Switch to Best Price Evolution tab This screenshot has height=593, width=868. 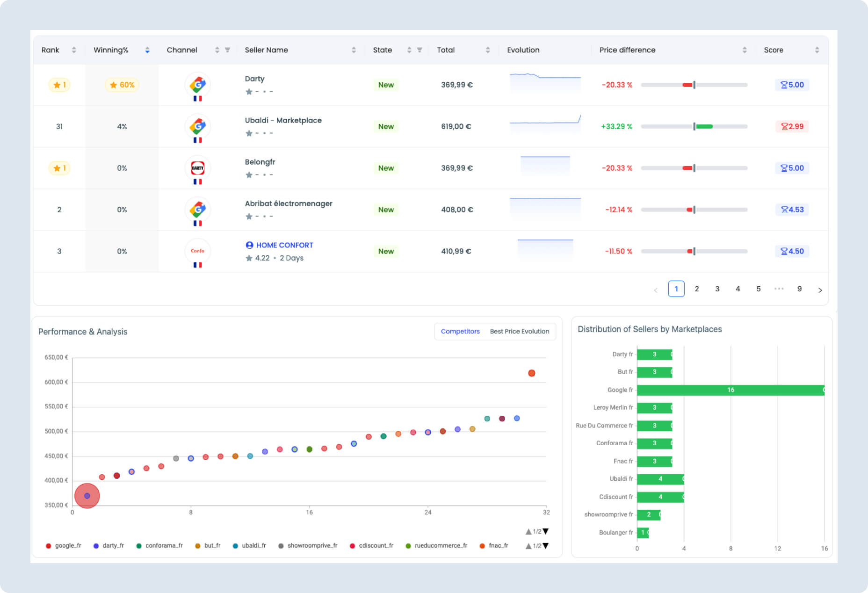pyautogui.click(x=520, y=331)
